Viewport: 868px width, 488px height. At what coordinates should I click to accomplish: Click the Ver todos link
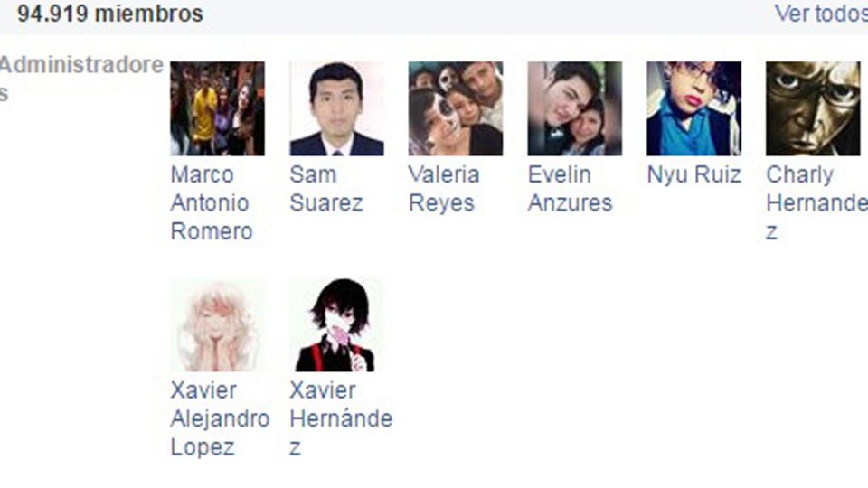point(821,14)
